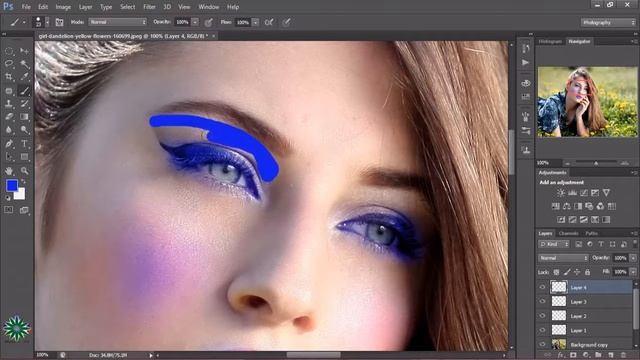Screen dimensions: 640x360
Task: Open the Filter menu
Action: pos(149,7)
